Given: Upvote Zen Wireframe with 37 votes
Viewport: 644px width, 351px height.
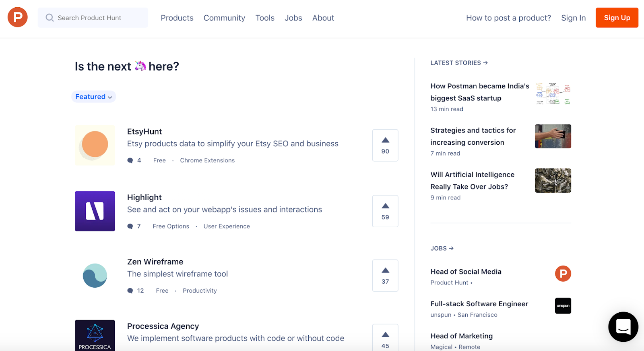Looking at the screenshot, I should coord(385,276).
